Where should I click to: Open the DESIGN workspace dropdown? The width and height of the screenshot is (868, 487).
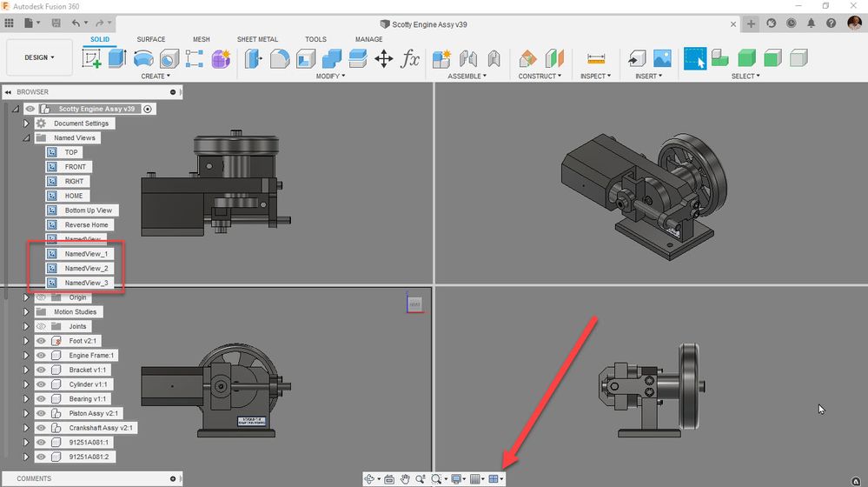pos(39,57)
